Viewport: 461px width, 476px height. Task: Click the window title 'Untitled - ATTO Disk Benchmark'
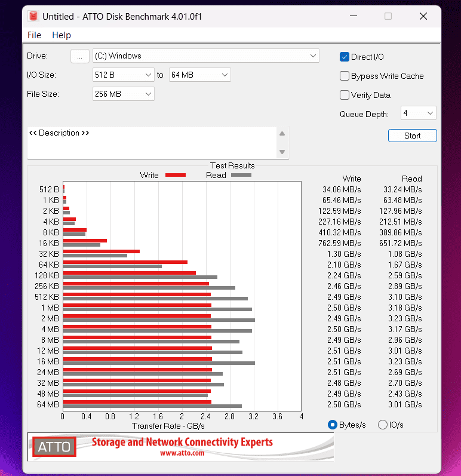tap(122, 16)
